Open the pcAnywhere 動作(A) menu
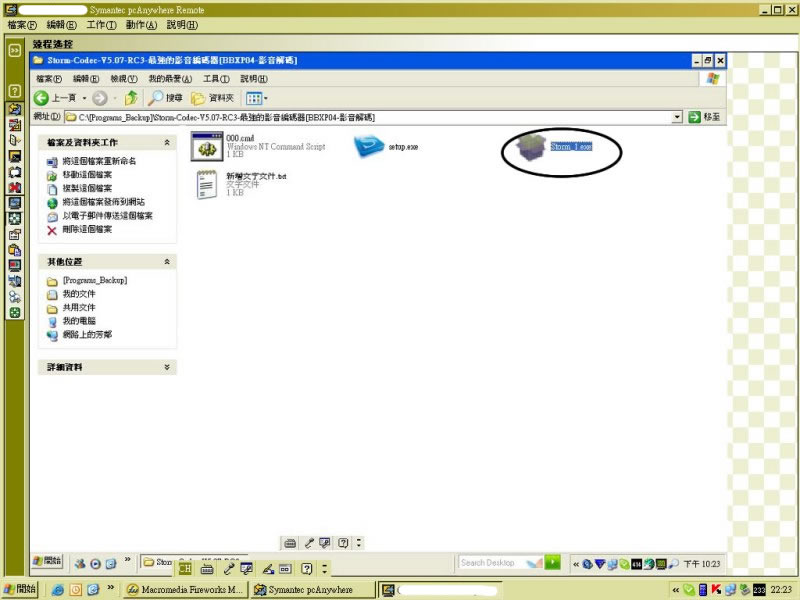This screenshot has width=800, height=600. tap(141, 25)
